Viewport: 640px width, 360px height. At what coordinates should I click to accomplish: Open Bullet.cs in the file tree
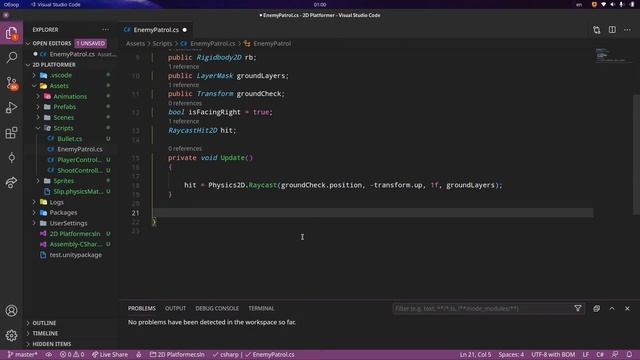tap(71, 139)
